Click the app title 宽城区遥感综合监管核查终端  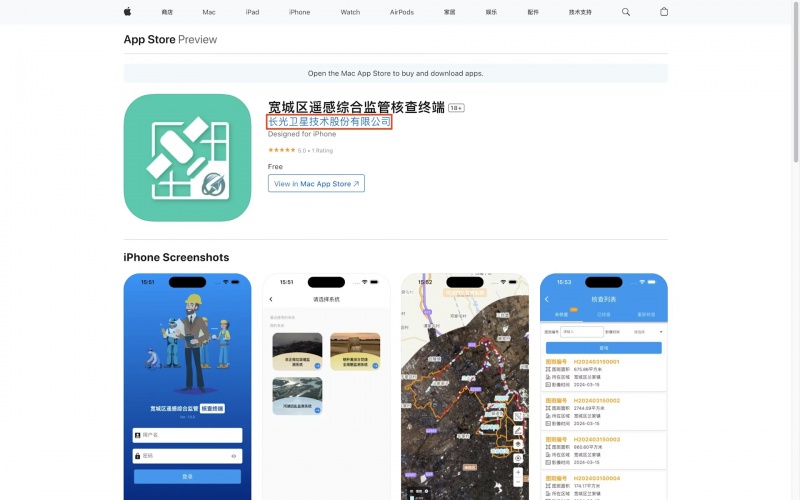click(x=356, y=107)
